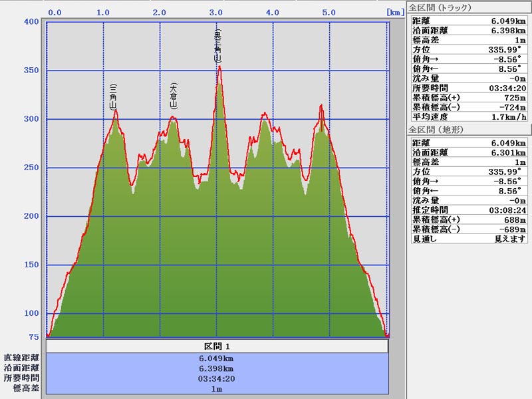Select the 大倉山 peak label
This screenshot has height=399, width=532.
(173, 96)
